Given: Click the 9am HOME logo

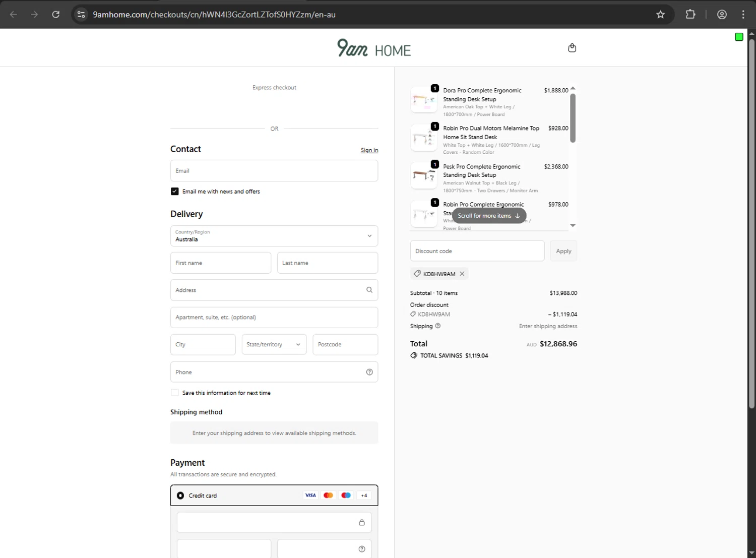Looking at the screenshot, I should click(374, 48).
